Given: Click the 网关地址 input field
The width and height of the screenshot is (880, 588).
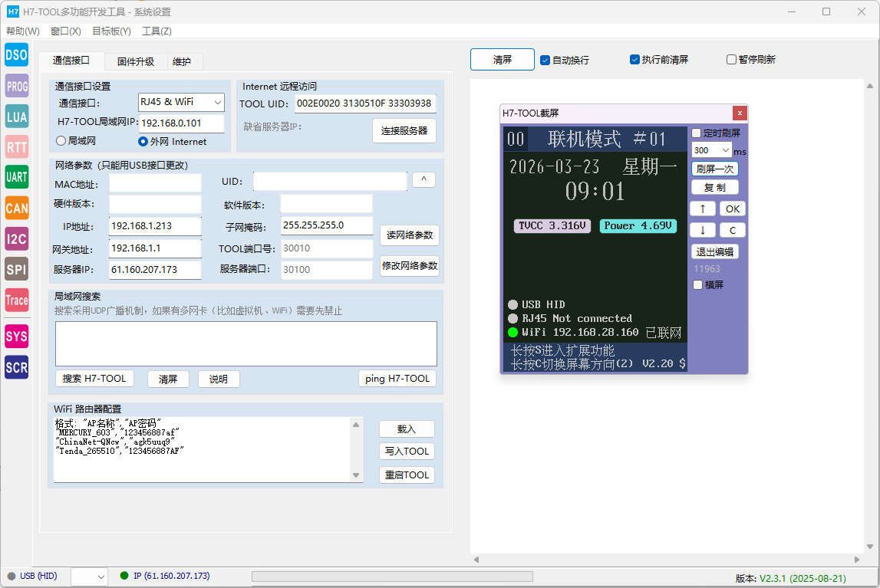Looking at the screenshot, I should [155, 248].
